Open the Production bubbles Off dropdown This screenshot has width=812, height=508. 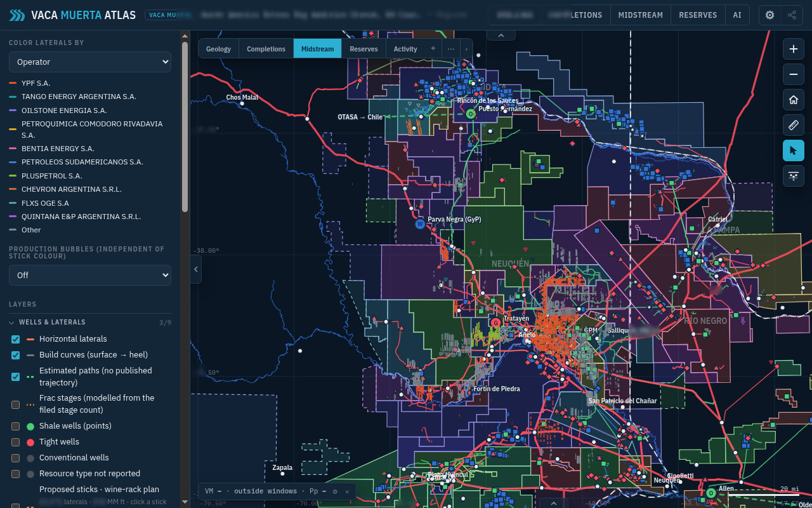90,275
